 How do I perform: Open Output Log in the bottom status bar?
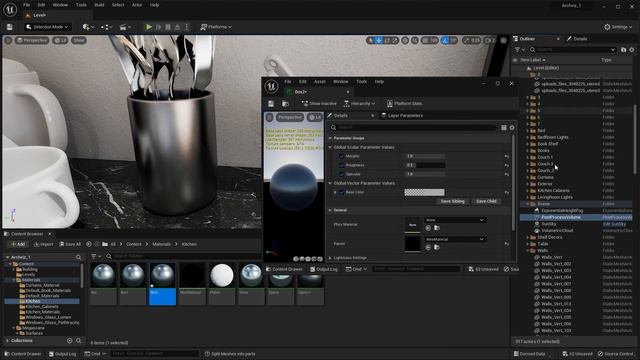pos(62,354)
